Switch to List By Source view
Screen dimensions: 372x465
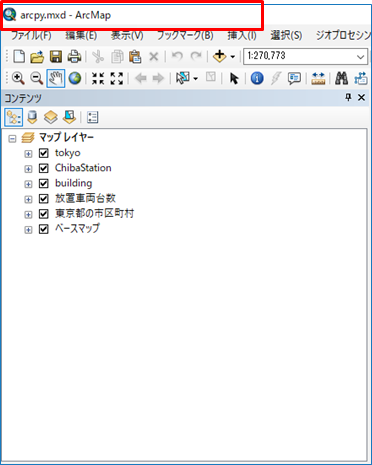point(32,117)
